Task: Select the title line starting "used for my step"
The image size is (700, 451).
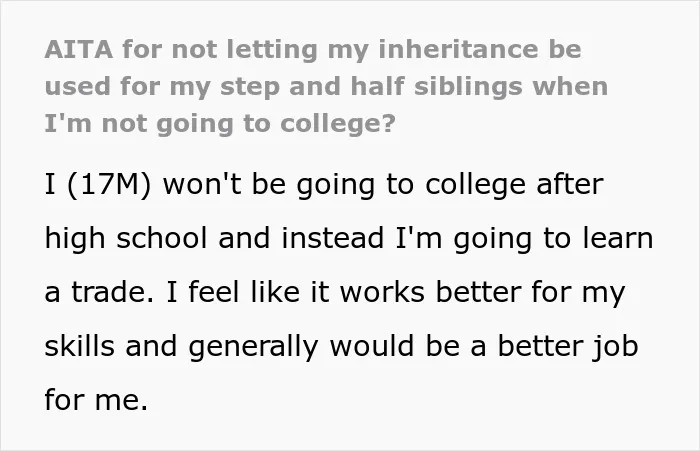Action: click(x=326, y=87)
